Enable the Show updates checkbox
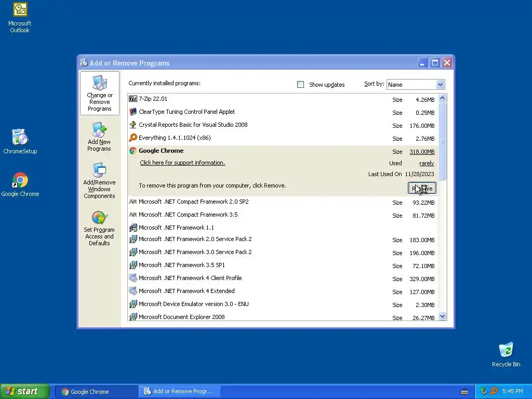 coord(301,85)
